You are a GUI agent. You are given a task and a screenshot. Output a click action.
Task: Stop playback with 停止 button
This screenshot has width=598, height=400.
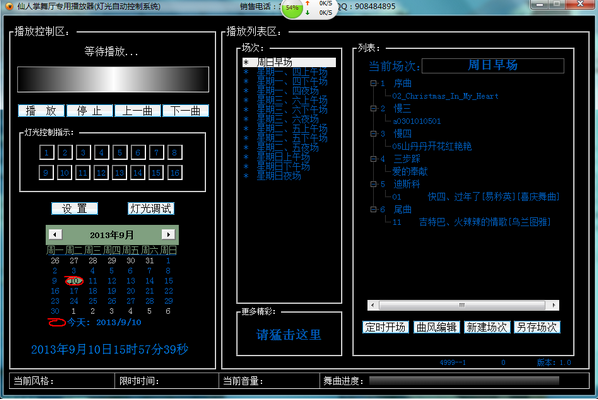pyautogui.click(x=90, y=111)
